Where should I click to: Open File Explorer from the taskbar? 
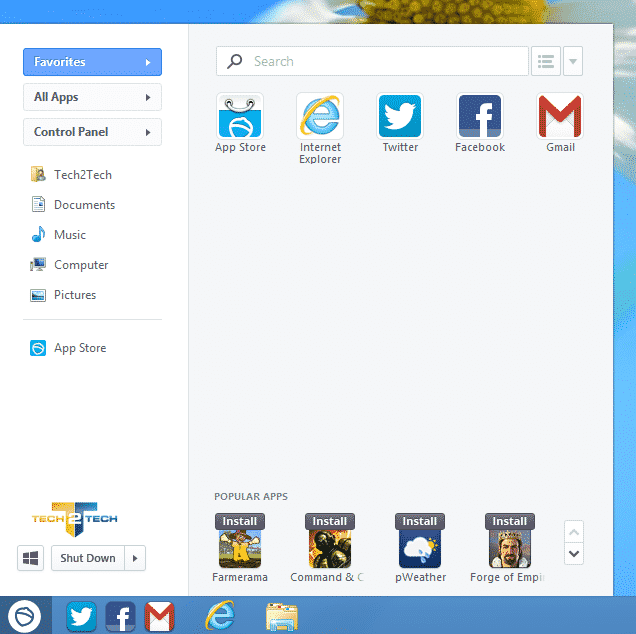282,616
